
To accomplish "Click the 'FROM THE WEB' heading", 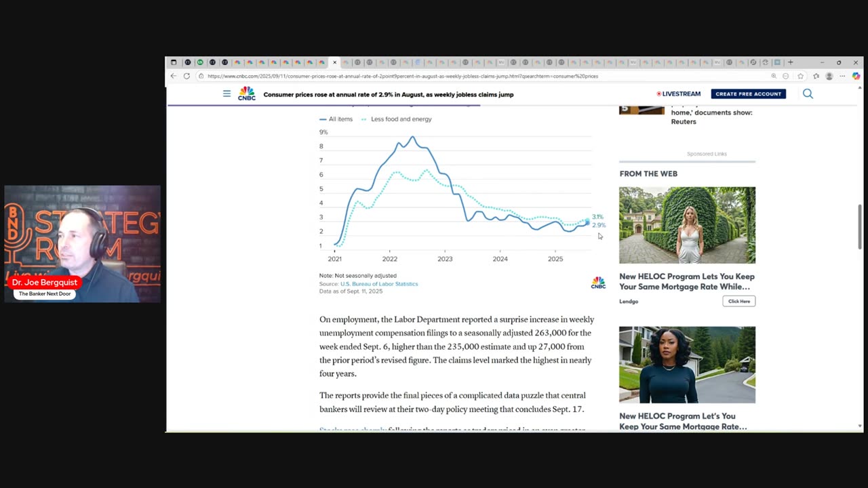I will (648, 174).
